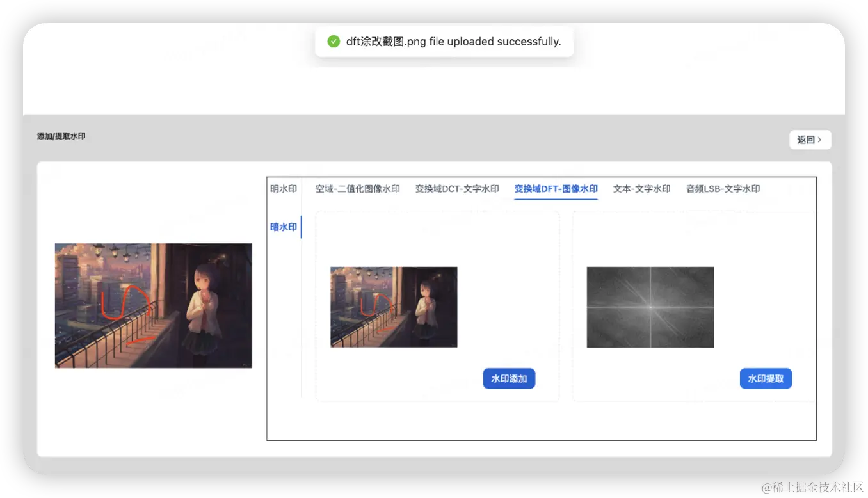Select the 暗水印 side tab

[284, 227]
